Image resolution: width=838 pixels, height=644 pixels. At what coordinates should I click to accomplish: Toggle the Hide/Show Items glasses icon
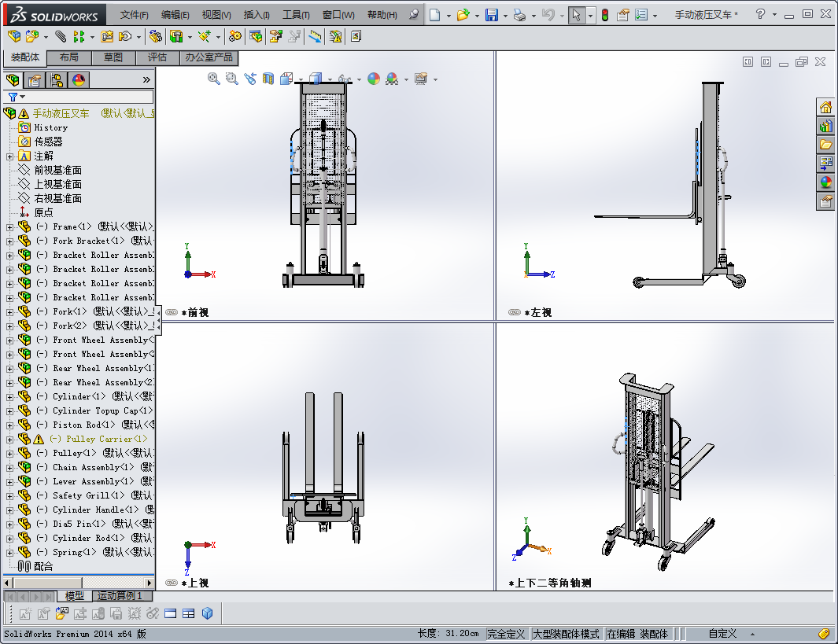(x=344, y=78)
